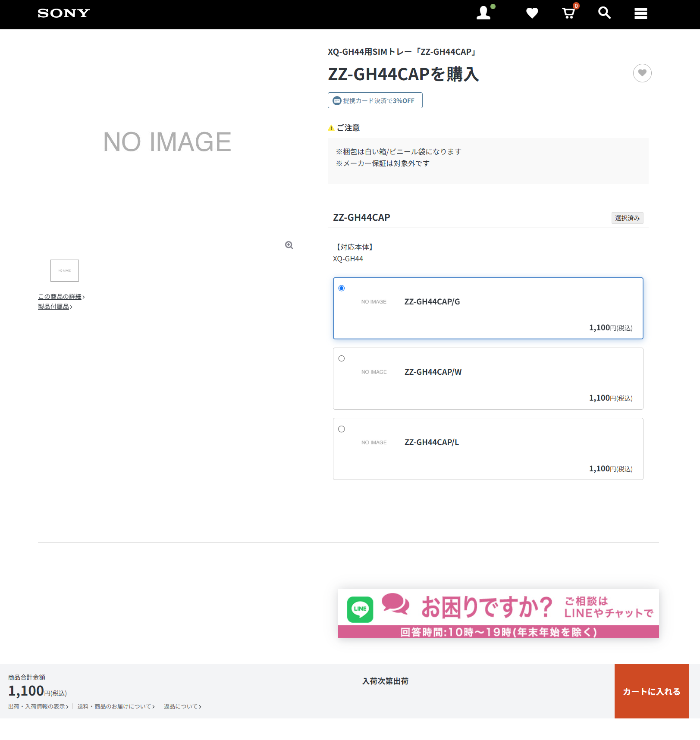Click the large NO IMAGE product picture
This screenshot has width=700, height=740.
coord(167,142)
